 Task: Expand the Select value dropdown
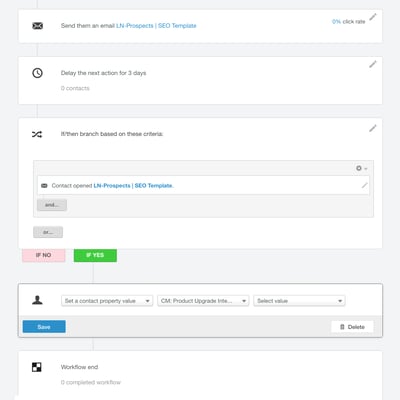(299, 301)
